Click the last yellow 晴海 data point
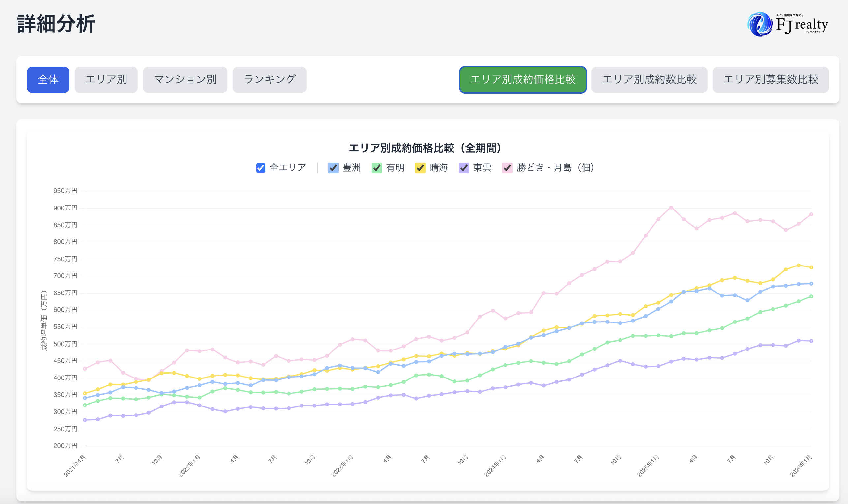The height and width of the screenshot is (504, 848). tap(811, 267)
